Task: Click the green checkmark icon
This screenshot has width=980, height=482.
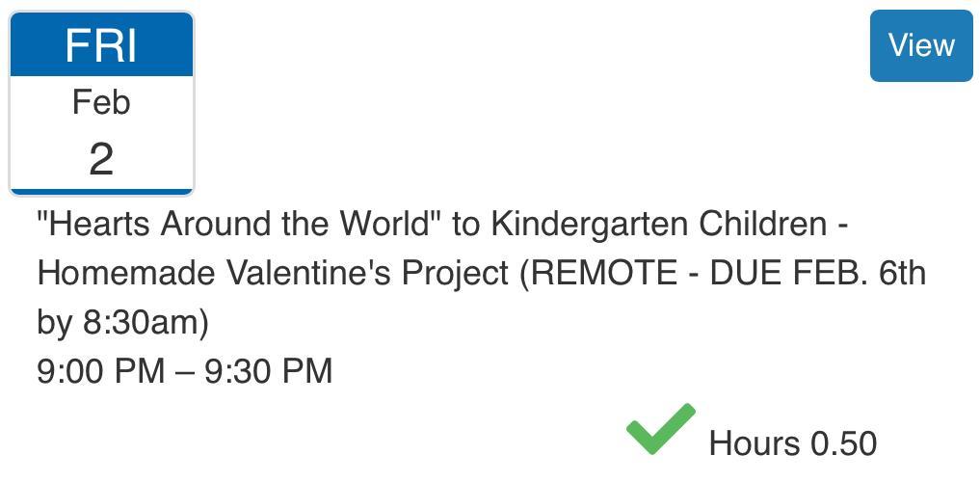Action: click(660, 429)
